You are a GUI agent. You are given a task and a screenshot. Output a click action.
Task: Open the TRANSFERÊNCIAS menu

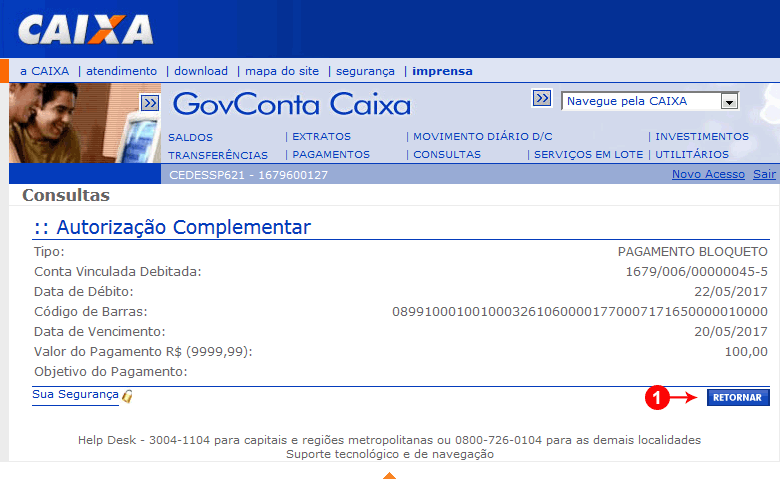217,155
